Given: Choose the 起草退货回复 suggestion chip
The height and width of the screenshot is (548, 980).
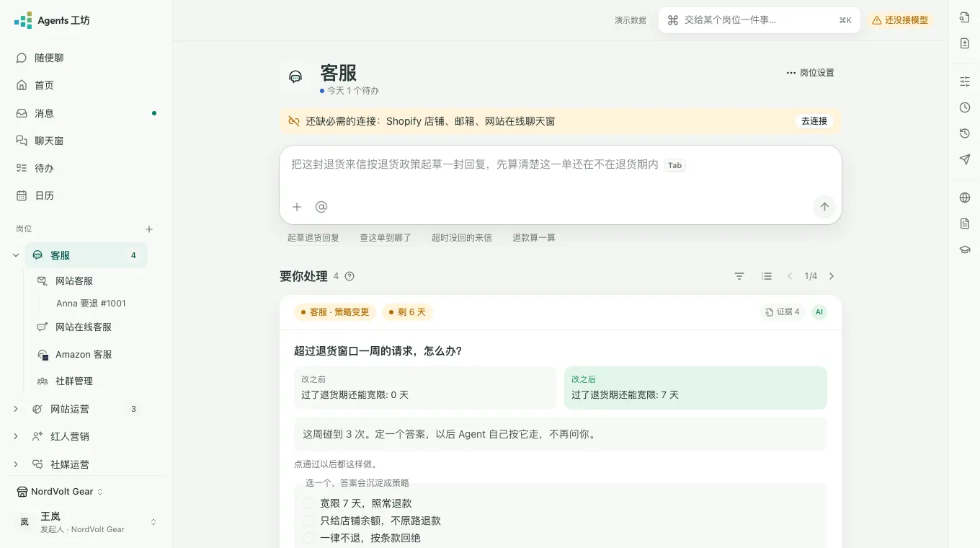Looking at the screenshot, I should point(313,238).
